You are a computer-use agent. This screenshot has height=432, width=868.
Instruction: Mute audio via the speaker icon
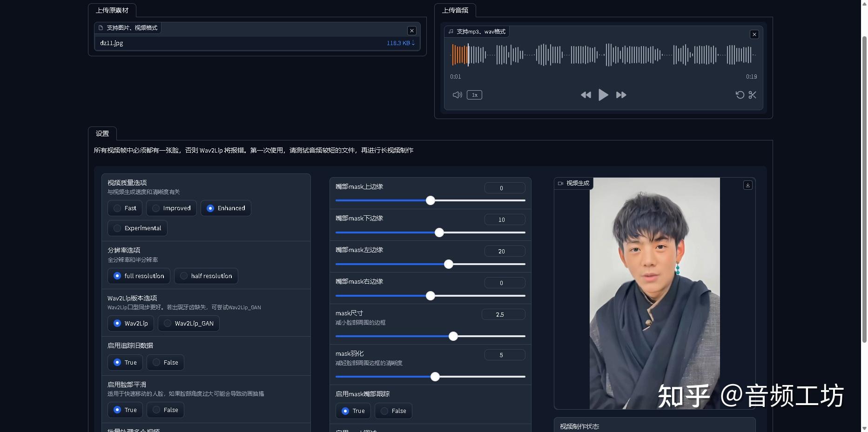457,95
